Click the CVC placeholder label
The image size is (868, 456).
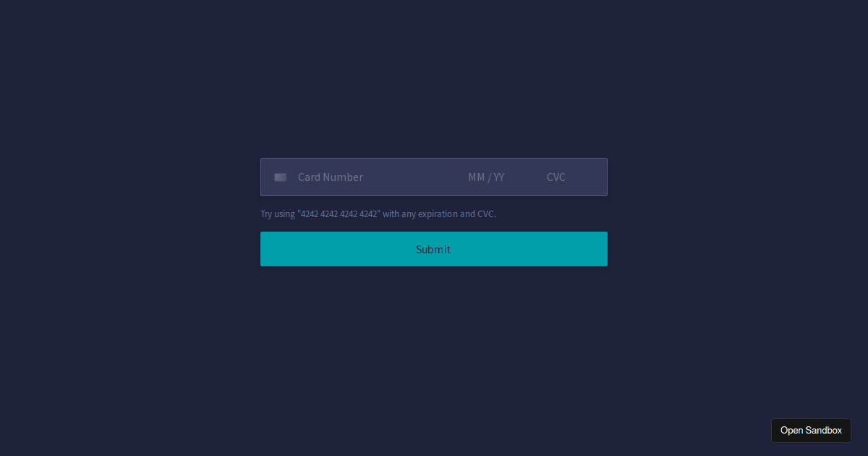tap(556, 177)
